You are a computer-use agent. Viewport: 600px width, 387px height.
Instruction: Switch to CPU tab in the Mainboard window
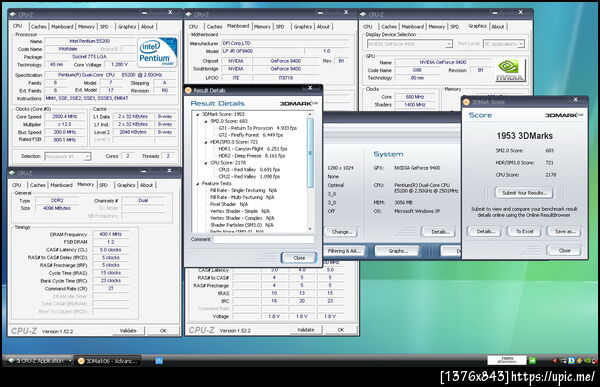(x=193, y=26)
